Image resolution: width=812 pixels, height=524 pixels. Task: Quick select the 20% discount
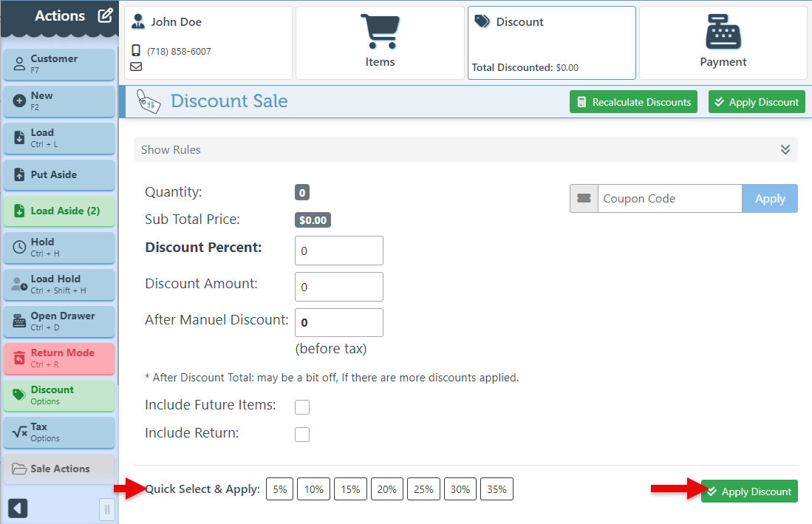pos(387,489)
